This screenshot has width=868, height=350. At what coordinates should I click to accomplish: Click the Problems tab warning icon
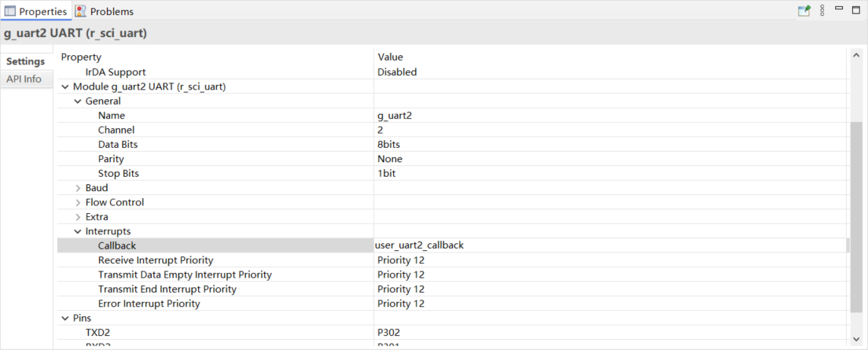pyautogui.click(x=81, y=12)
